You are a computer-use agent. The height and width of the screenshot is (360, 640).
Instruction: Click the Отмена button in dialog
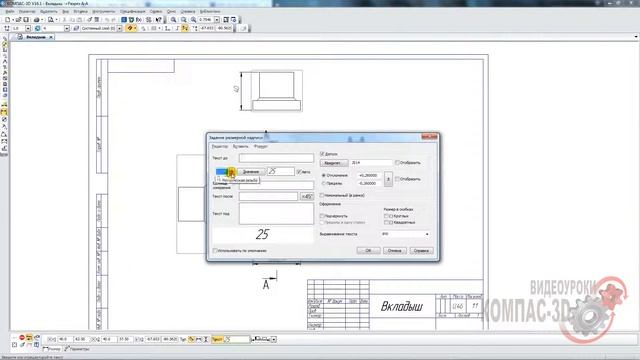394,251
